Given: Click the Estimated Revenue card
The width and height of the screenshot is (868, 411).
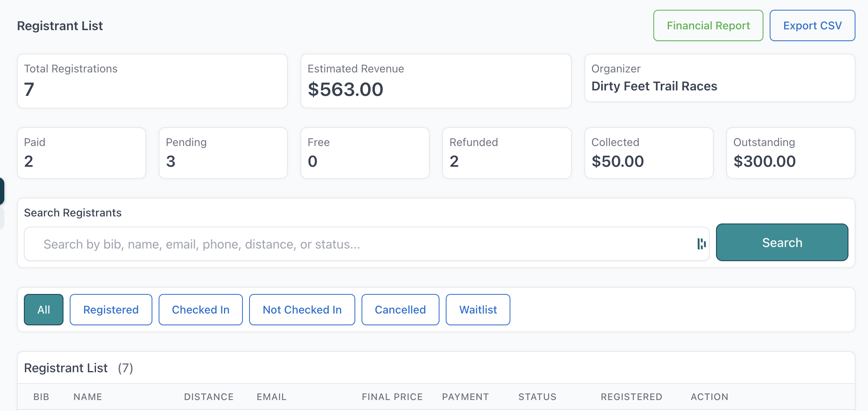Looking at the screenshot, I should (x=436, y=81).
